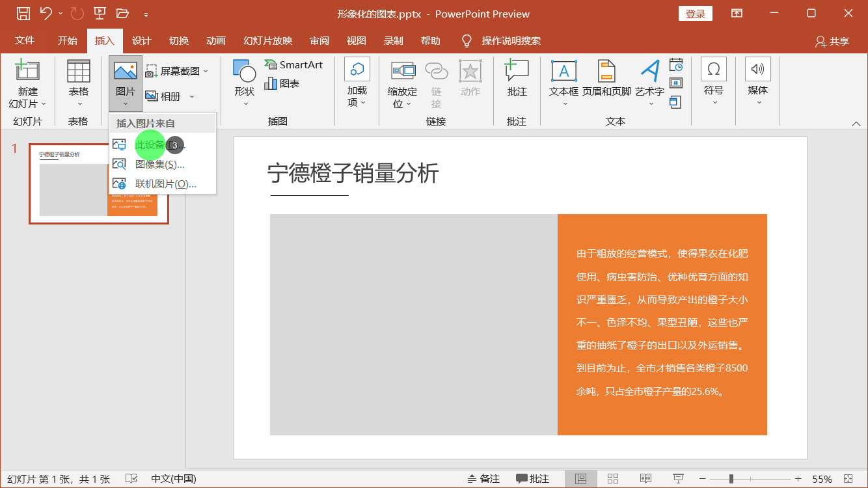
Task: Switch to the 开始 tab
Action: pos(67,40)
